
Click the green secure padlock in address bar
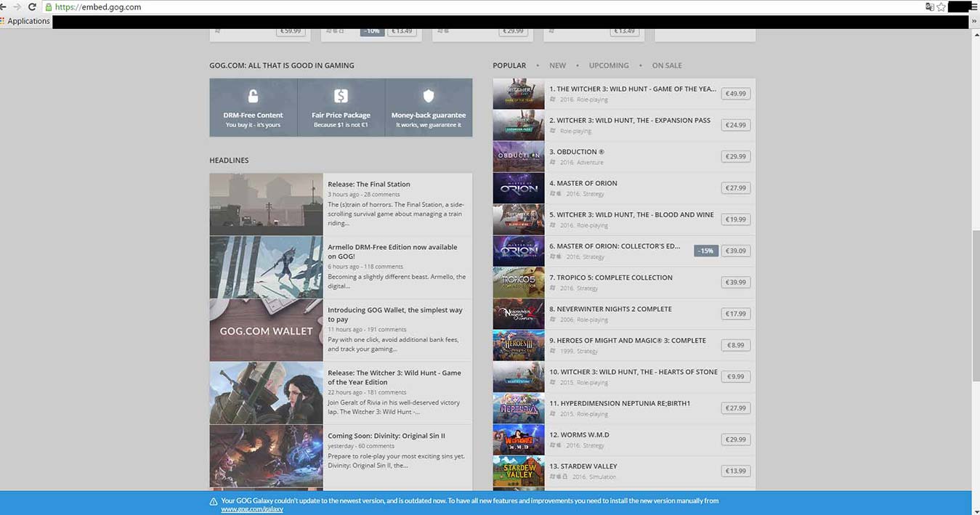pyautogui.click(x=49, y=7)
